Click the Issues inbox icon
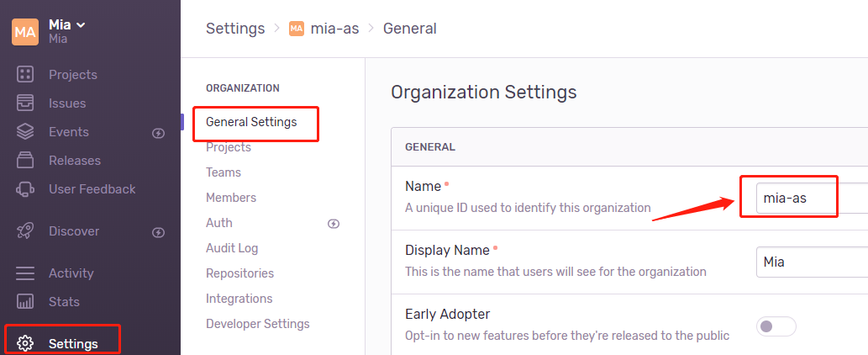868x355 pixels. (x=25, y=103)
